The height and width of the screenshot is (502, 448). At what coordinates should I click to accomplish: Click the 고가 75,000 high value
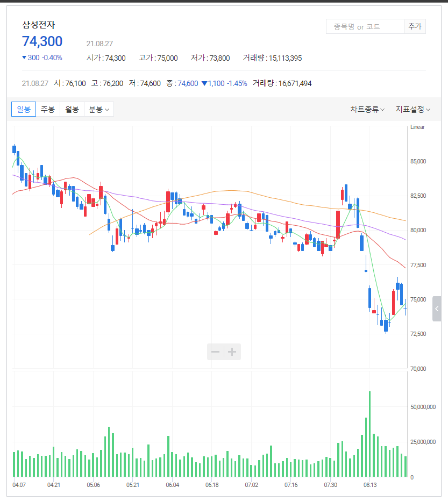(x=158, y=58)
